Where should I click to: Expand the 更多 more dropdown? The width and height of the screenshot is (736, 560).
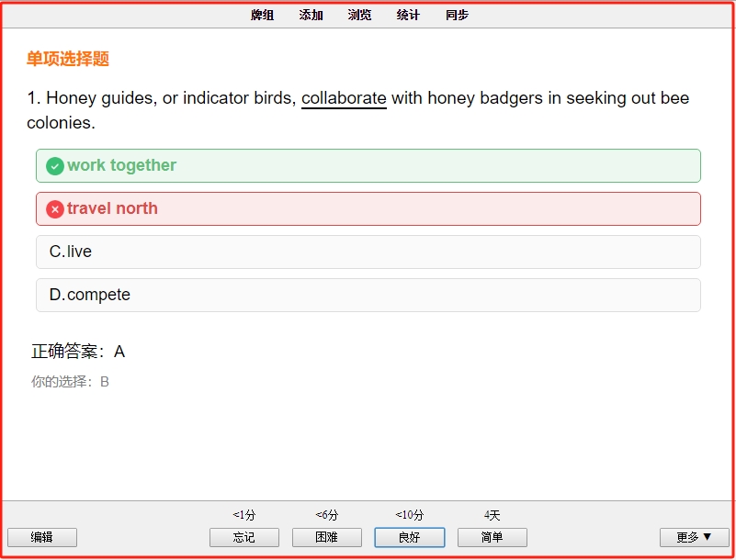695,537
